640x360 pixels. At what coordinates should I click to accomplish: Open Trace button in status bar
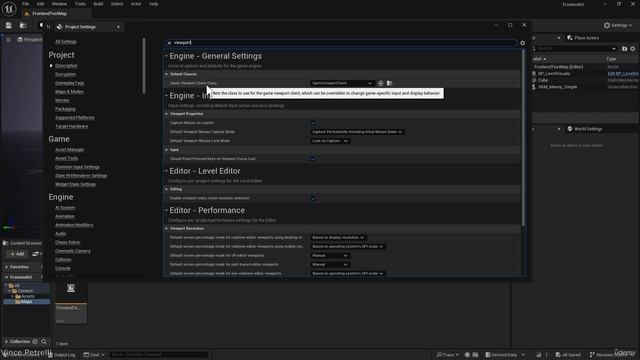pyautogui.click(x=448, y=355)
